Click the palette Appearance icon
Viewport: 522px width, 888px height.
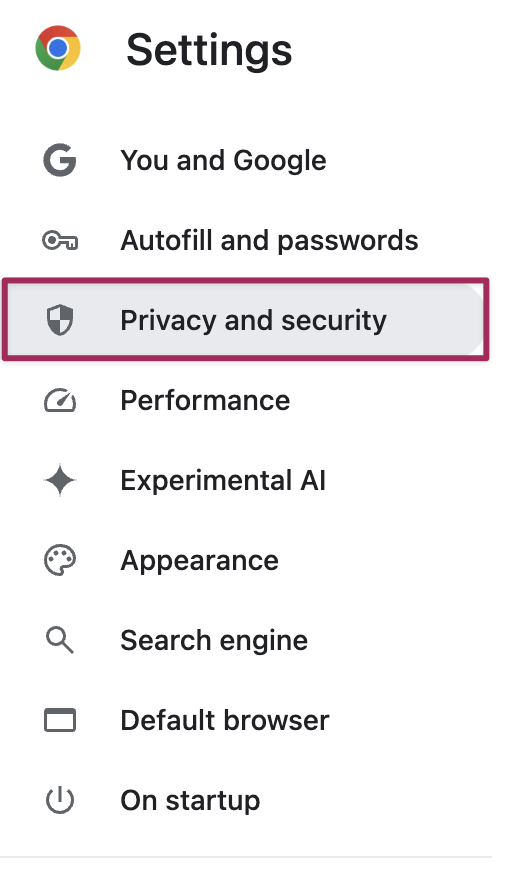60,560
